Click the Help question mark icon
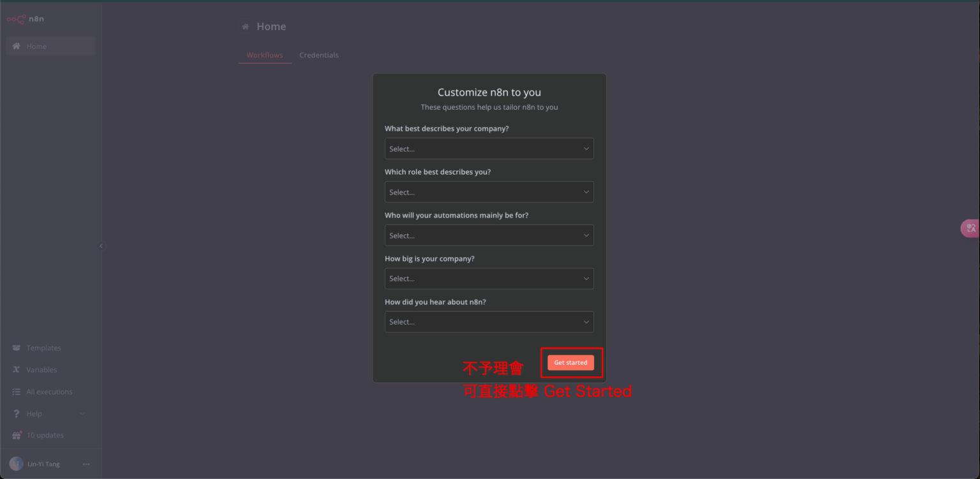This screenshot has width=980, height=479. 17,414
